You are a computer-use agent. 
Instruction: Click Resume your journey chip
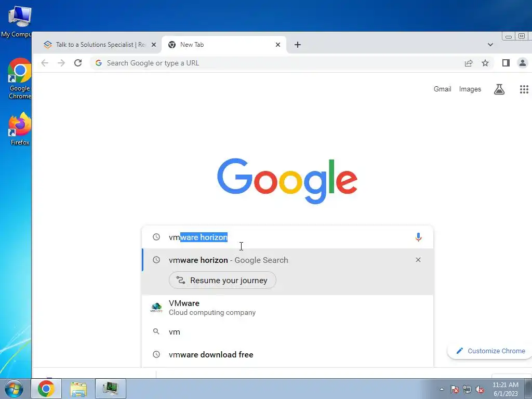click(x=222, y=280)
